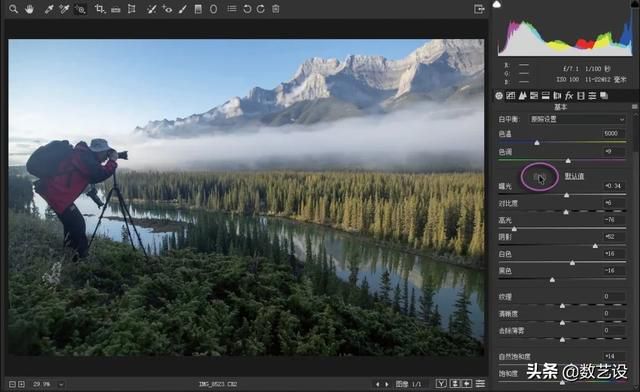Go to next image arrow
The image size is (640, 392).
click(387, 384)
